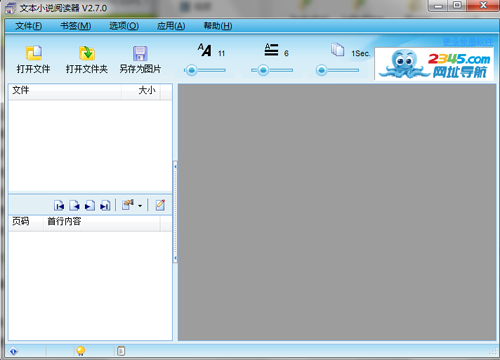Image resolution: width=500 pixels, height=360 pixels.
Task: Click the document icon in status bar
Action: (121, 351)
